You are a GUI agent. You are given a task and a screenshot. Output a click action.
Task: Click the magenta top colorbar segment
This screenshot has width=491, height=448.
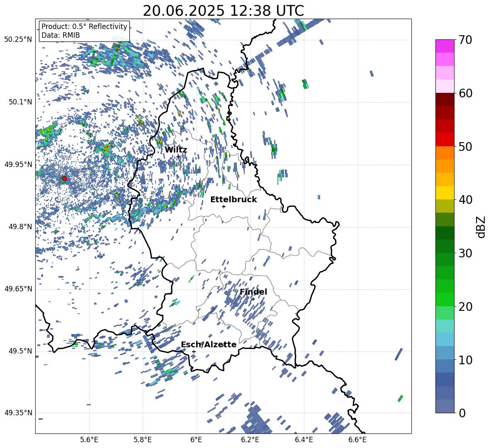(445, 46)
